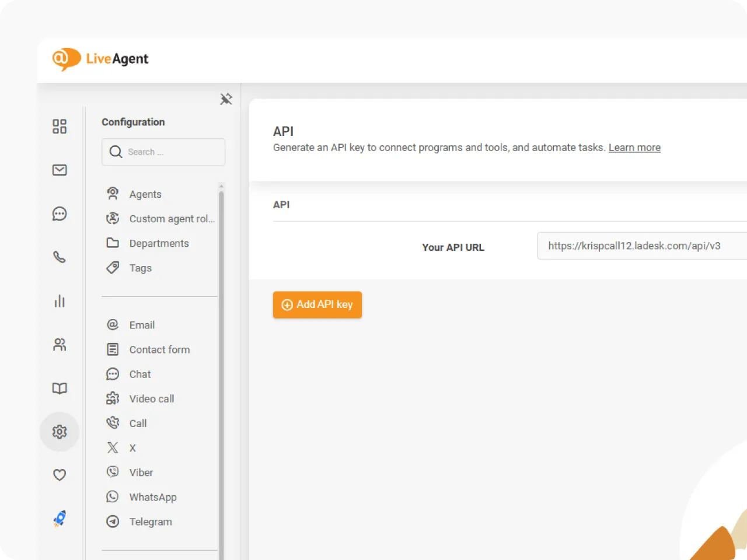Click the Departments folder icon
Screen dimensions: 747x560
(113, 243)
